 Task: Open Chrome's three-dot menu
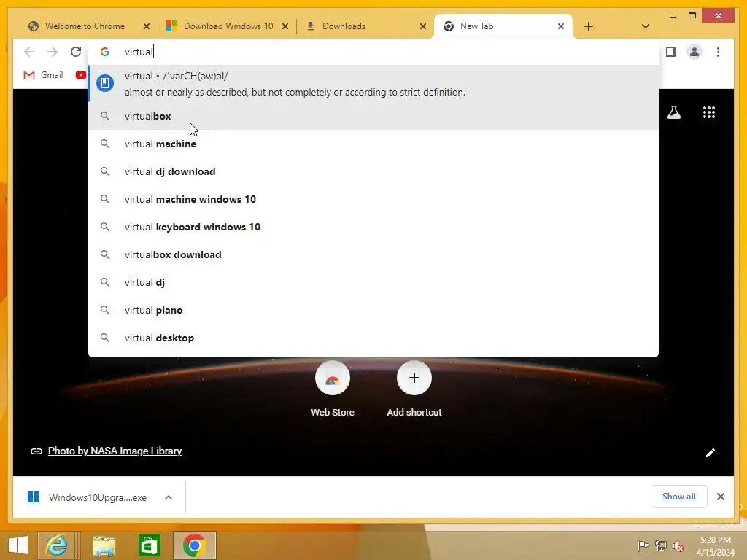pos(718,52)
